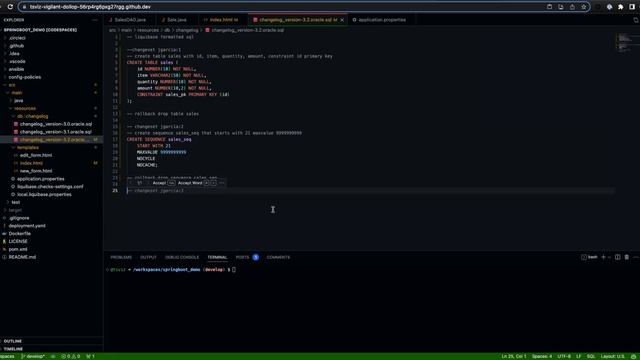Change encoding via UTF-8 in status bar
The image size is (640, 360).
[564, 356]
